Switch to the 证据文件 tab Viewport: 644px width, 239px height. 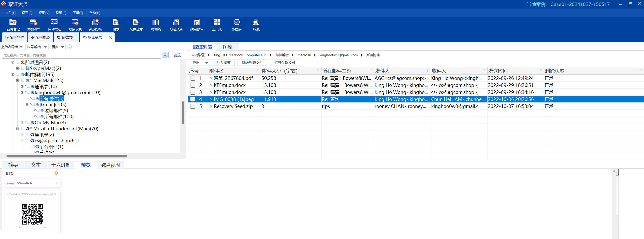(67, 37)
